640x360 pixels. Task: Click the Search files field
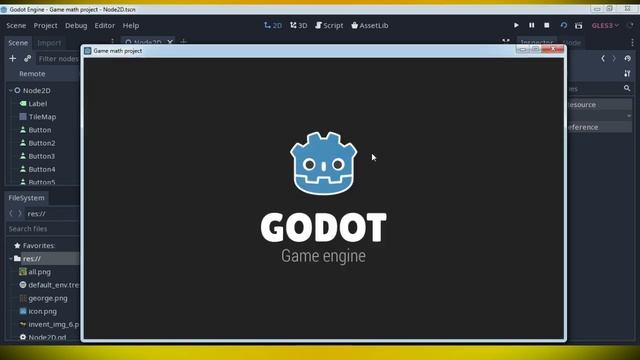point(43,229)
